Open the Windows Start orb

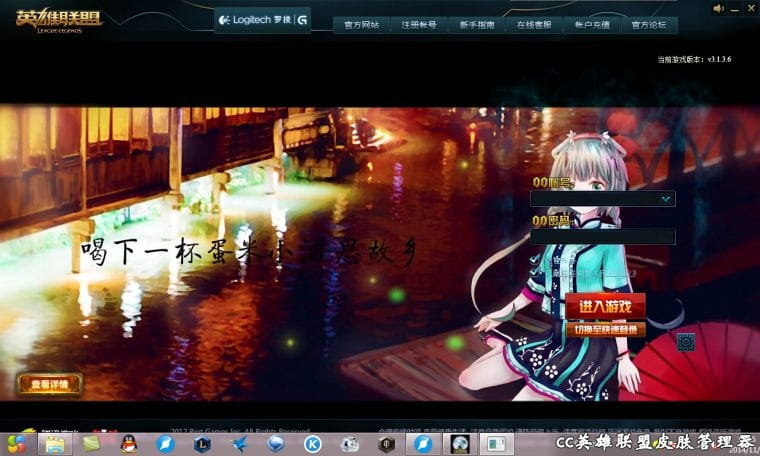click(16, 444)
